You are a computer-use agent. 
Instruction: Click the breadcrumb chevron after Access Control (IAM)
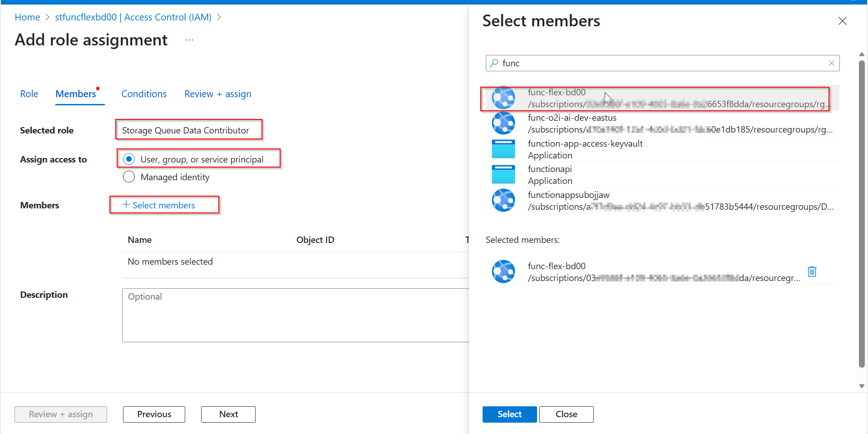pos(219,17)
